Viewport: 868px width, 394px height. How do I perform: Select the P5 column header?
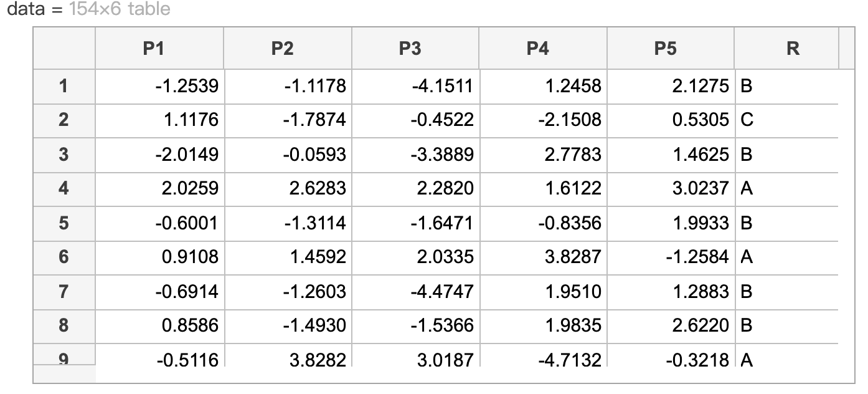click(x=671, y=48)
